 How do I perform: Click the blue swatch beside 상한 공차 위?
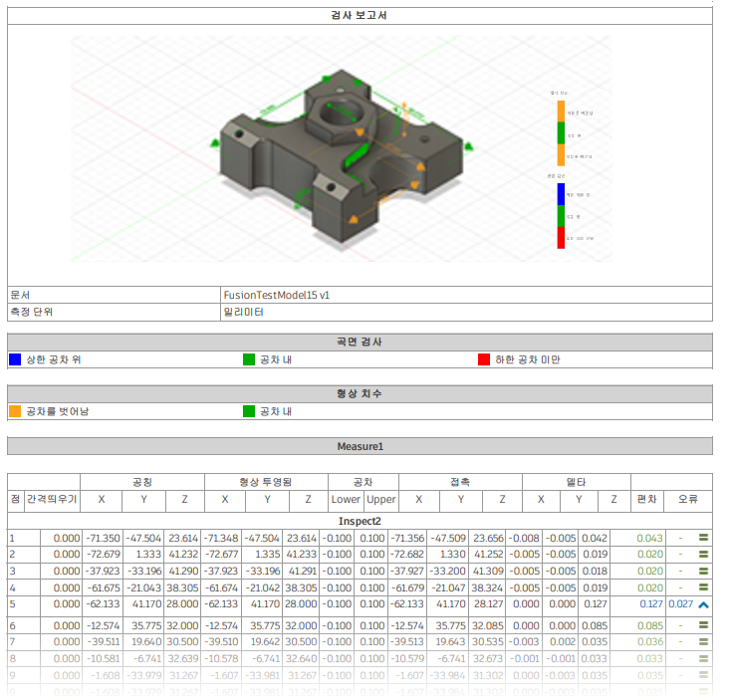point(15,359)
